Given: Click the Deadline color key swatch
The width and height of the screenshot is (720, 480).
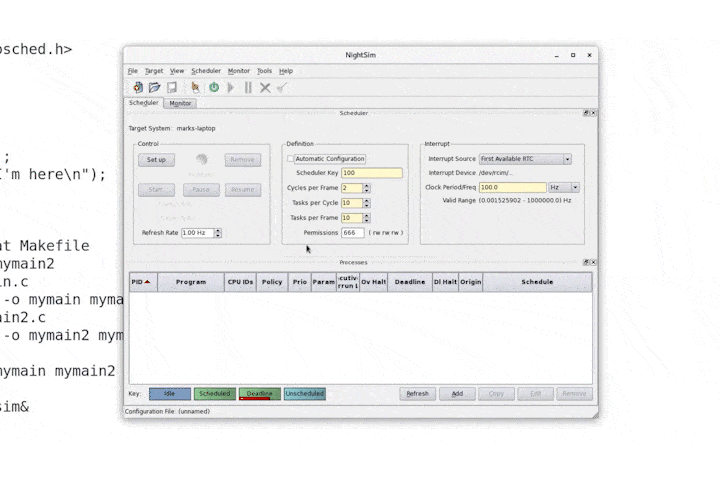Looking at the screenshot, I should pyautogui.click(x=260, y=394).
